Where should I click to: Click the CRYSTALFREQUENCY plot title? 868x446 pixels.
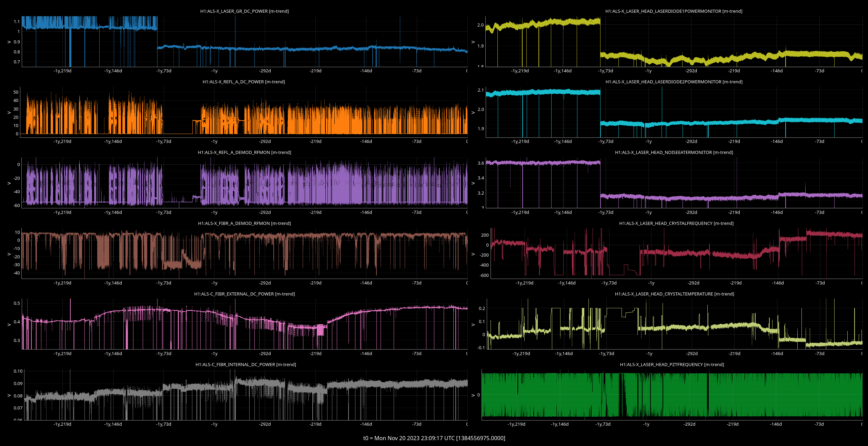coord(676,224)
